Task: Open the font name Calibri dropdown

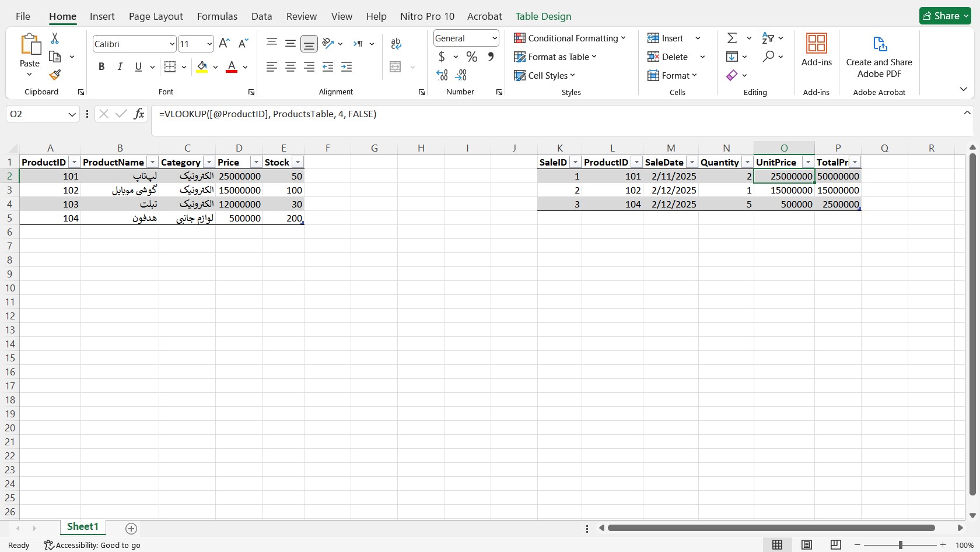Action: pyautogui.click(x=172, y=44)
